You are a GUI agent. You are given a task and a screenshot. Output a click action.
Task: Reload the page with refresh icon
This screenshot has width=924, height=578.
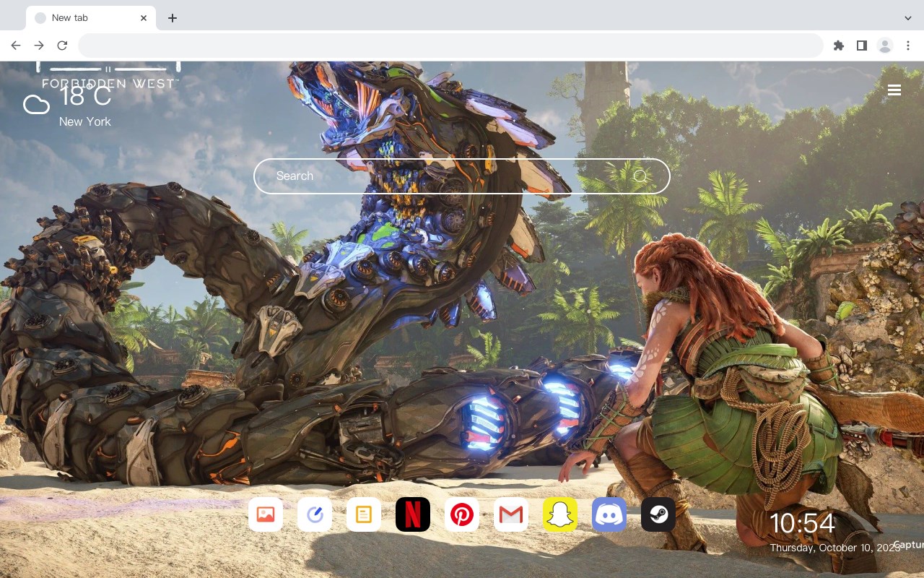click(x=62, y=46)
